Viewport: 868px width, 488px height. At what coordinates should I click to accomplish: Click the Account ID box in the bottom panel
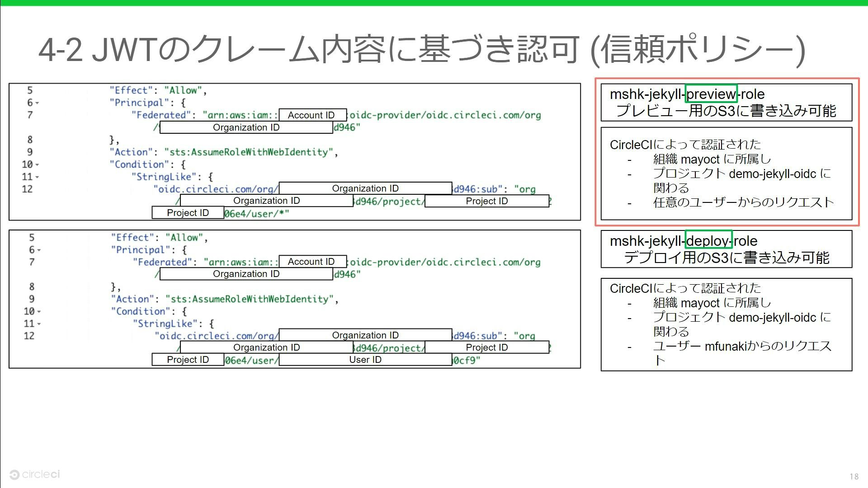point(312,262)
